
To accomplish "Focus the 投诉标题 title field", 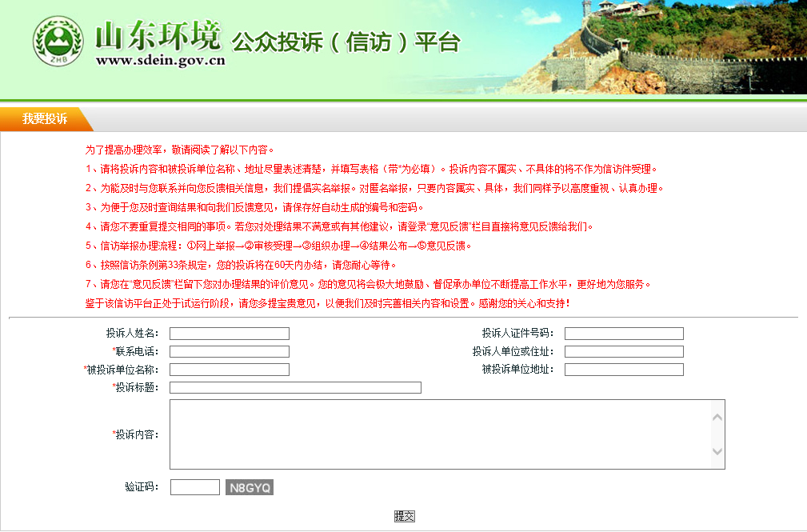I will [x=295, y=388].
